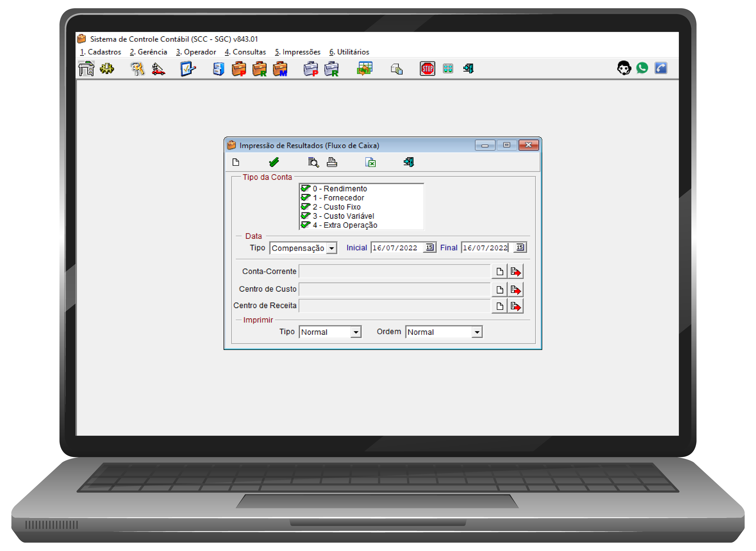
Task: Uncheck the 1 - Fornecedor checkbox
Action: [306, 198]
